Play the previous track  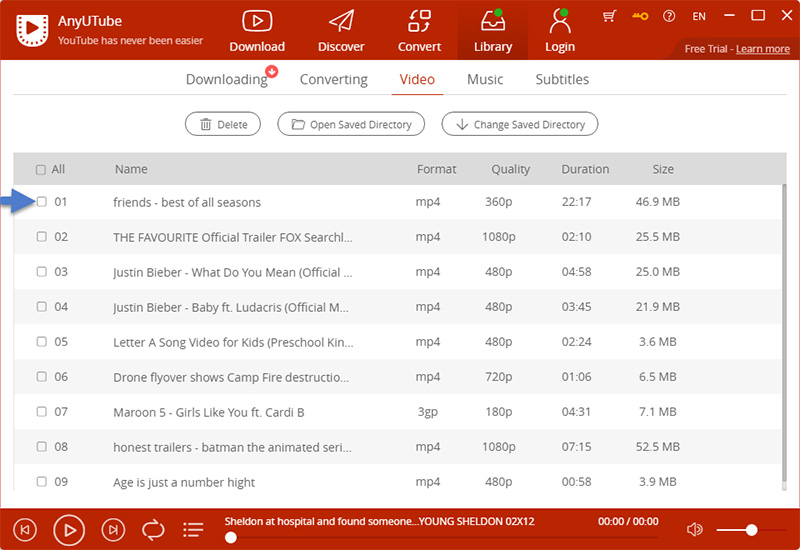pos(24,530)
